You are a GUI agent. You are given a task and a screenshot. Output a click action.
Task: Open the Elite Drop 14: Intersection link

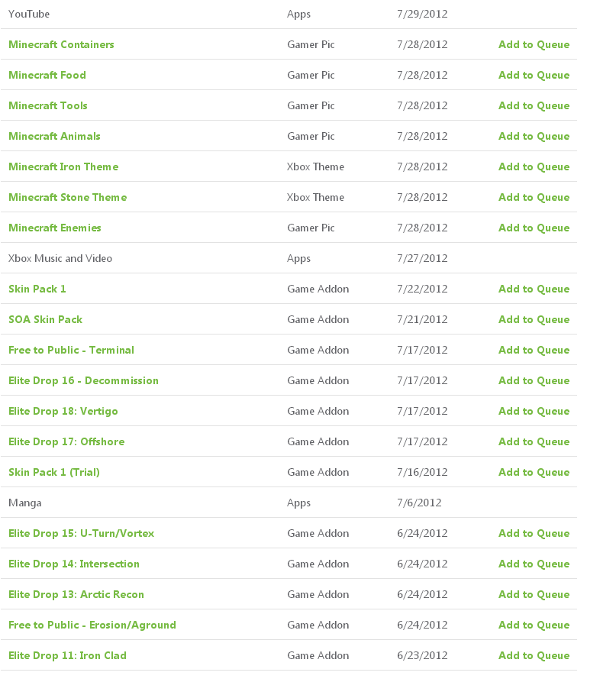pyautogui.click(x=74, y=564)
